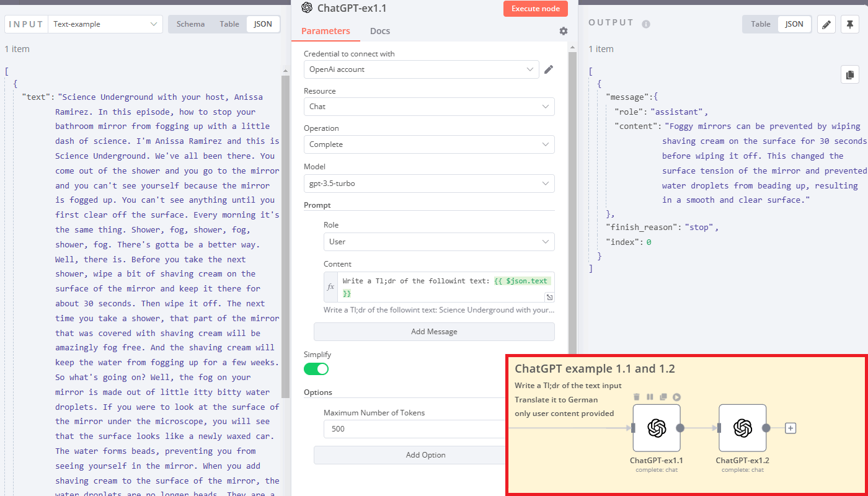Open expression mode via fx icon
The image size is (868, 496).
(330, 286)
